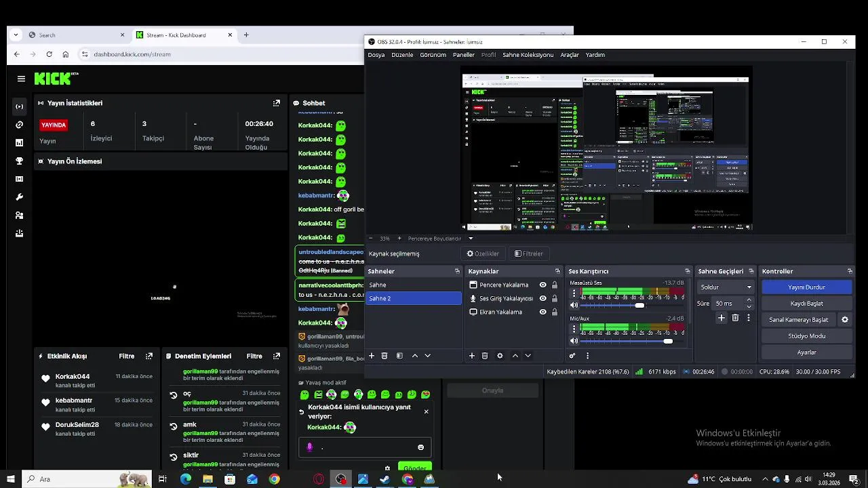Open Ses Karıştırıcı bottom three-dot menu
Screen dimensions: 868x488
(x=587, y=356)
